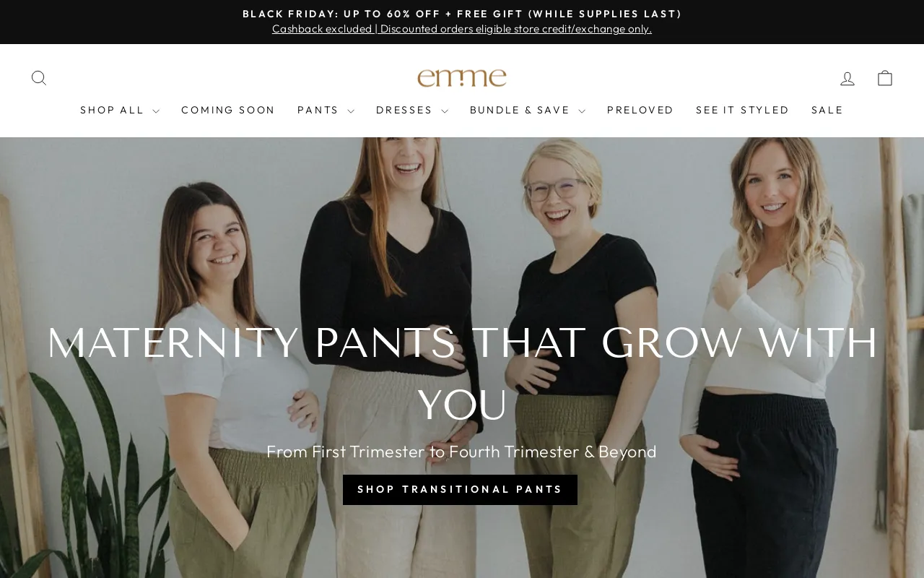Expand the Pants menu chevron

click(351, 111)
